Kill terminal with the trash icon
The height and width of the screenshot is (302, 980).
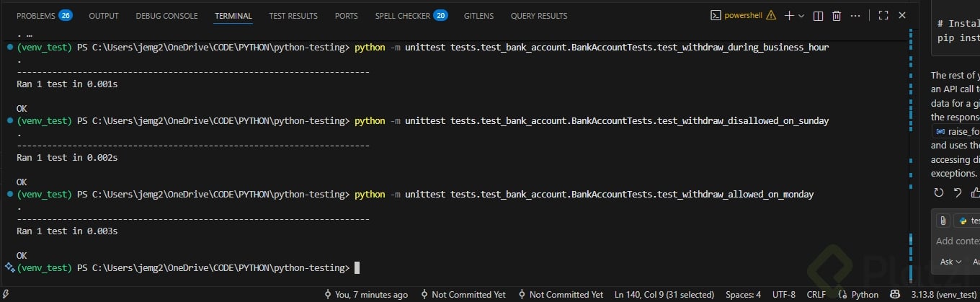point(837,15)
